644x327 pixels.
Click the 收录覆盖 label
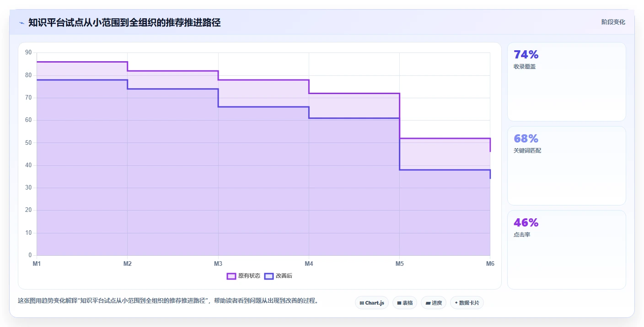coord(525,67)
